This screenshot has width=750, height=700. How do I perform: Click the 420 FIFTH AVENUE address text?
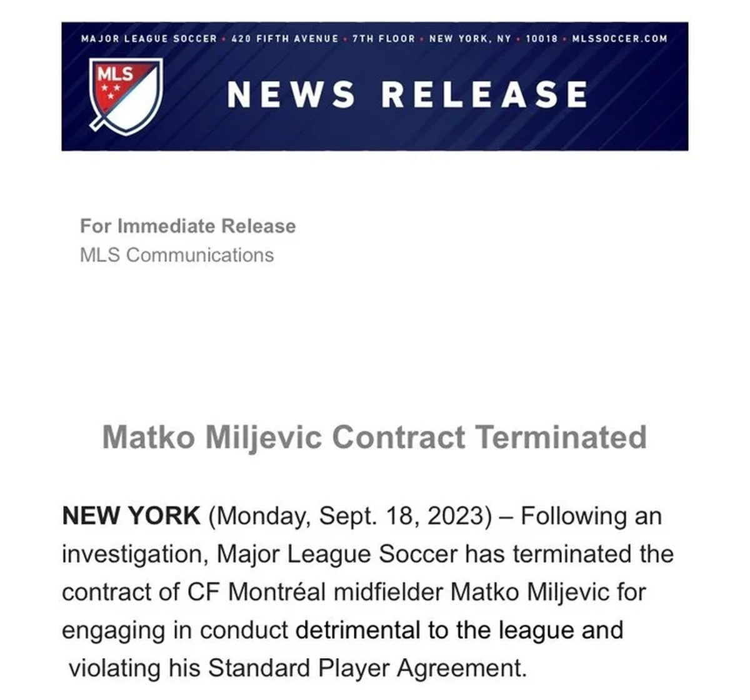click(284, 39)
